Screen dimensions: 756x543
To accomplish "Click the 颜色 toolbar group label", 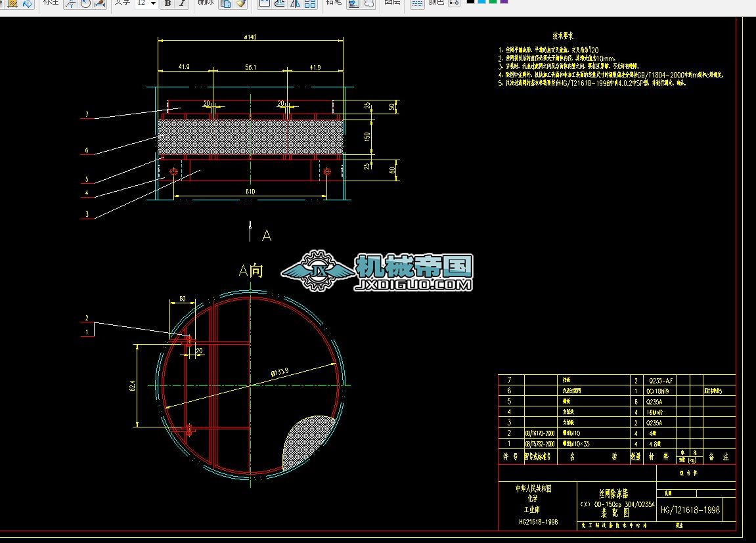I will 436,2.
